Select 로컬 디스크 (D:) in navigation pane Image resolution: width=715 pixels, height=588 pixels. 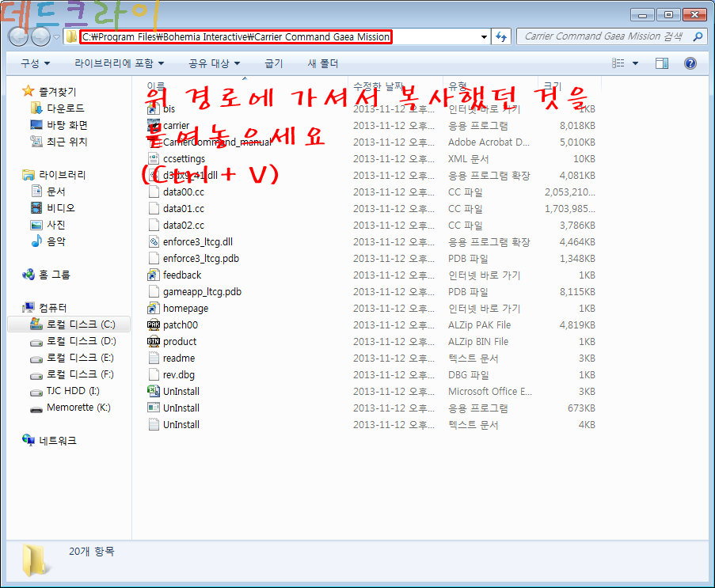[81, 341]
